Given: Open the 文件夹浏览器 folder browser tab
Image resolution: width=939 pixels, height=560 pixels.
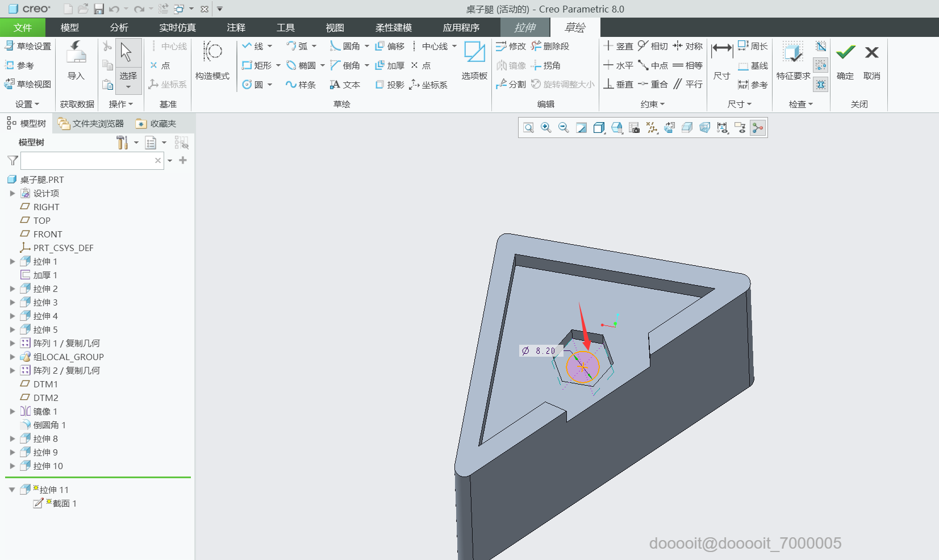Looking at the screenshot, I should click(x=91, y=123).
